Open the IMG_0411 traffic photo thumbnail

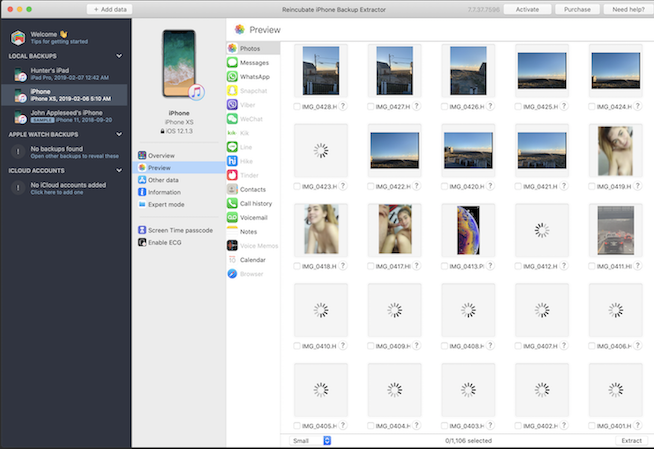616,231
